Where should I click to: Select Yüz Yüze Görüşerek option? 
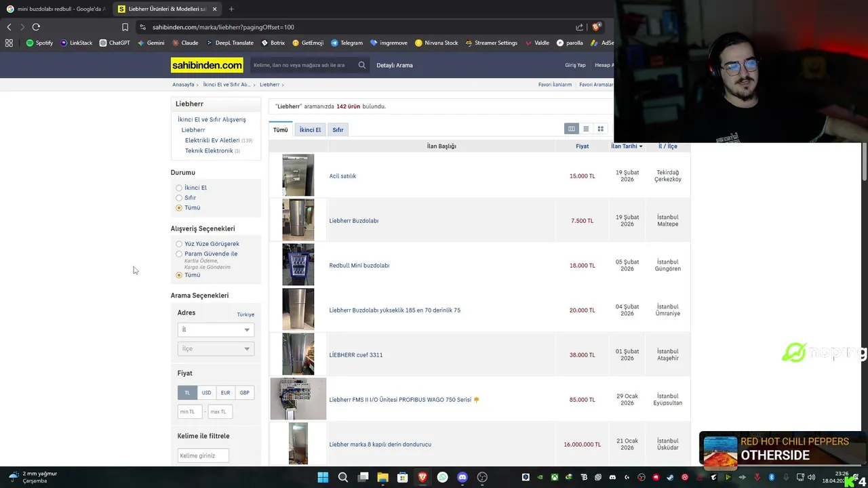coord(179,244)
